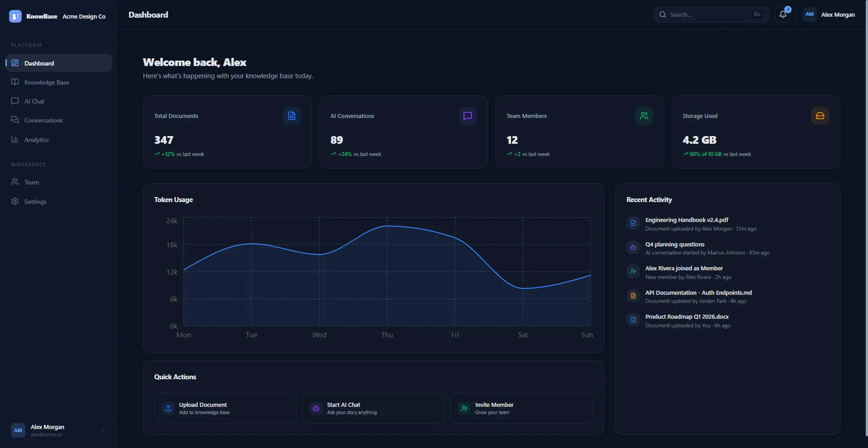Click the Welcome back, Alex heading

(194, 62)
